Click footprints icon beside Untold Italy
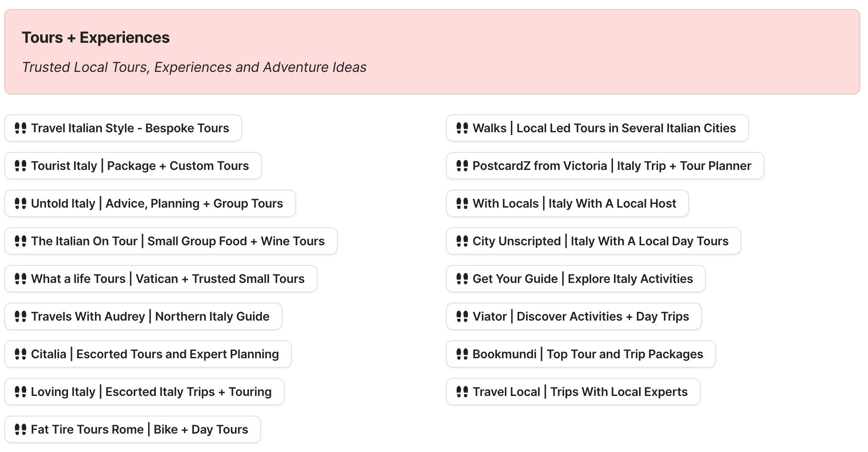This screenshot has height=452, width=868. 21,203
